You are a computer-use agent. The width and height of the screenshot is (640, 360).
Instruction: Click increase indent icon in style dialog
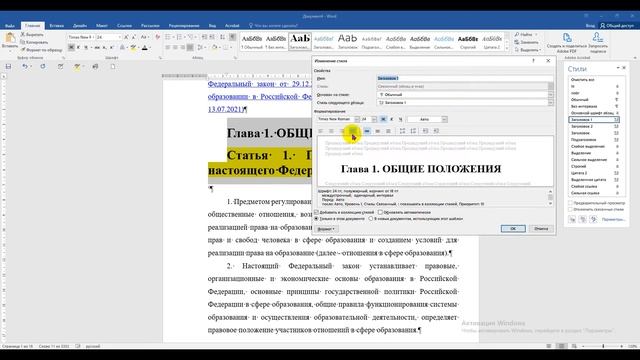coord(436,131)
